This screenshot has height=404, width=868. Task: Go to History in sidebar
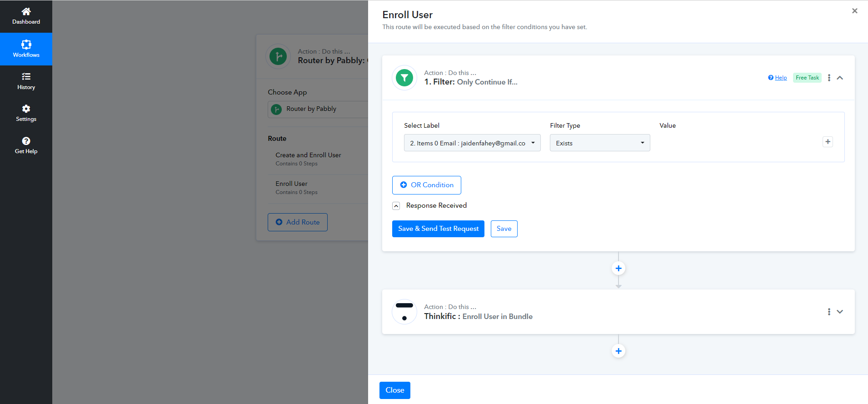26,81
